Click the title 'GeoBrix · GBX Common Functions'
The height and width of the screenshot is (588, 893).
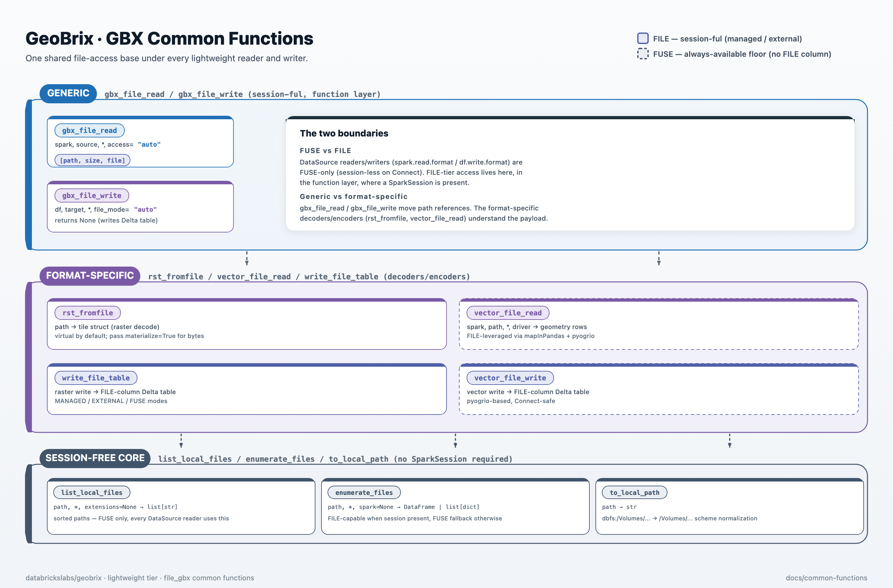point(169,38)
